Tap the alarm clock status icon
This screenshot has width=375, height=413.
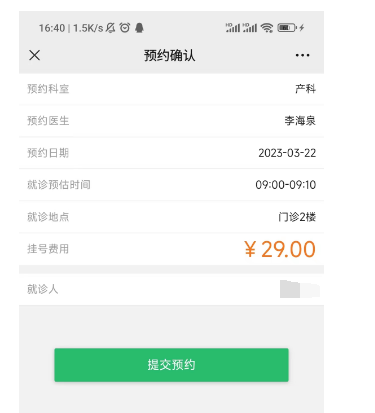point(125,28)
